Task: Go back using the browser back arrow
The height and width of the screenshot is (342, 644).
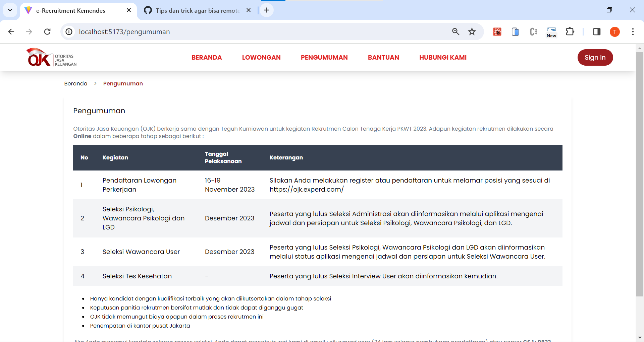Action: coord(11,31)
